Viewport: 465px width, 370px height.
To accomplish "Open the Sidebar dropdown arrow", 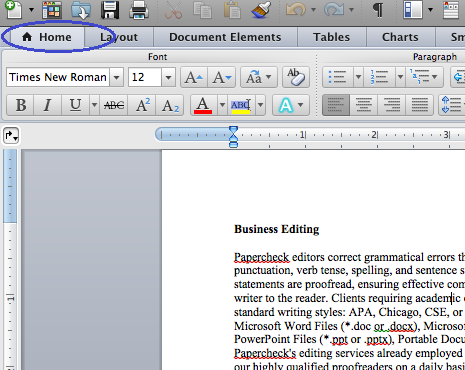I will point(430,9).
